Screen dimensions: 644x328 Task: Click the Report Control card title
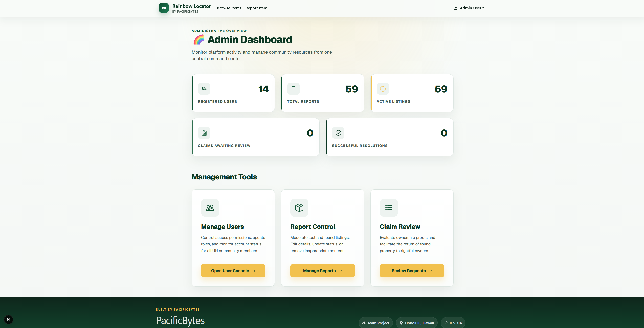313,227
